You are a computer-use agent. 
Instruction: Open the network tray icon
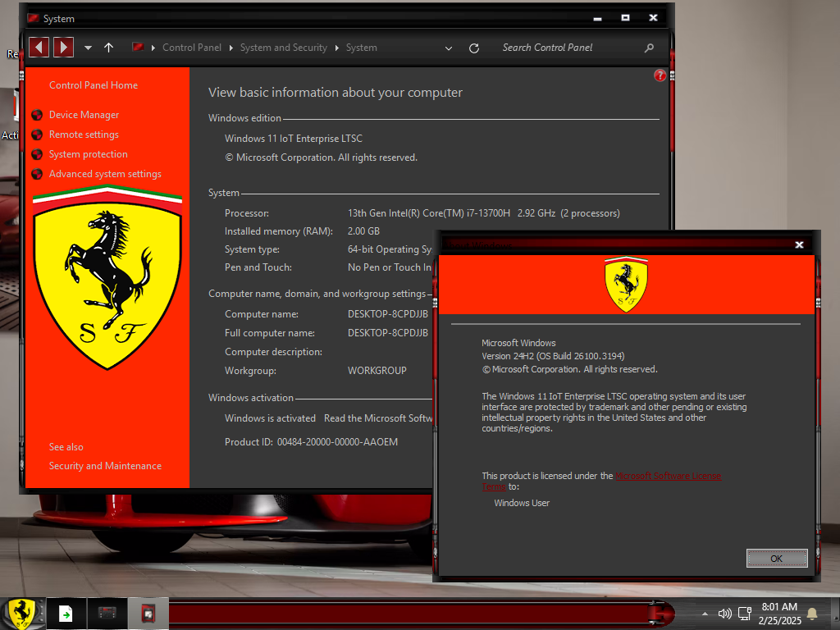(745, 614)
